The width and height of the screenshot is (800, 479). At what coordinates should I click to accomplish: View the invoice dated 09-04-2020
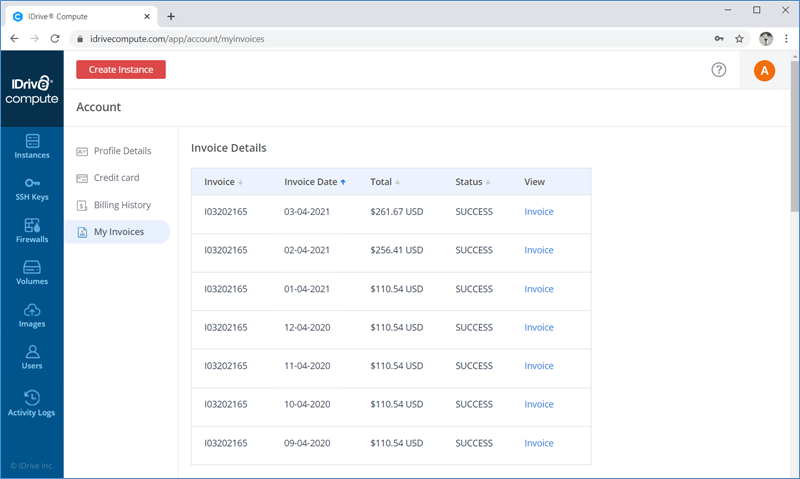click(x=539, y=443)
